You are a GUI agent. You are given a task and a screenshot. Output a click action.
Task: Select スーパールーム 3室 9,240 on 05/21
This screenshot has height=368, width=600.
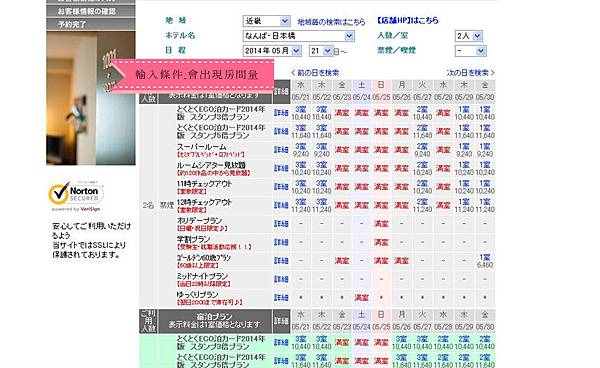pos(301,150)
